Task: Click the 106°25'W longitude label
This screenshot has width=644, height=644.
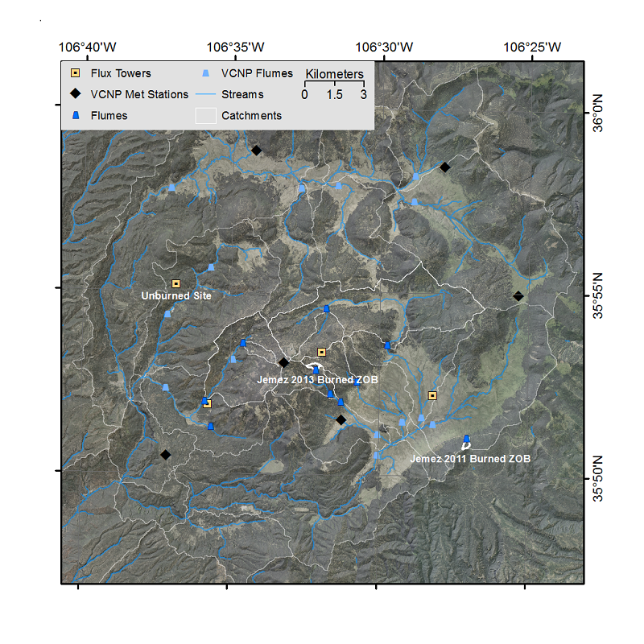Action: click(534, 47)
